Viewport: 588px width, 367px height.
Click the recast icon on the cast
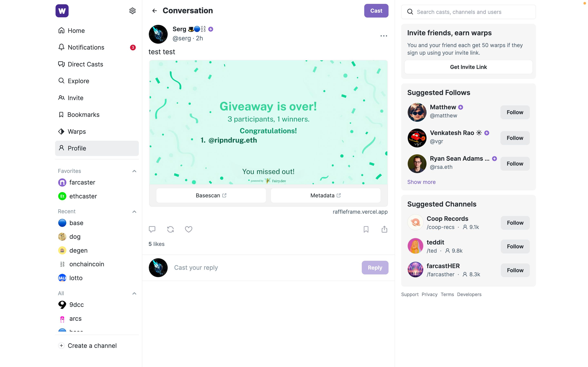click(x=170, y=229)
